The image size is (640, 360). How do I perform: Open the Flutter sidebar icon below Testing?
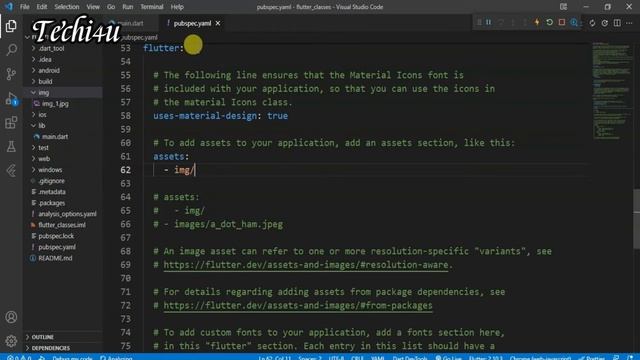click(x=11, y=170)
